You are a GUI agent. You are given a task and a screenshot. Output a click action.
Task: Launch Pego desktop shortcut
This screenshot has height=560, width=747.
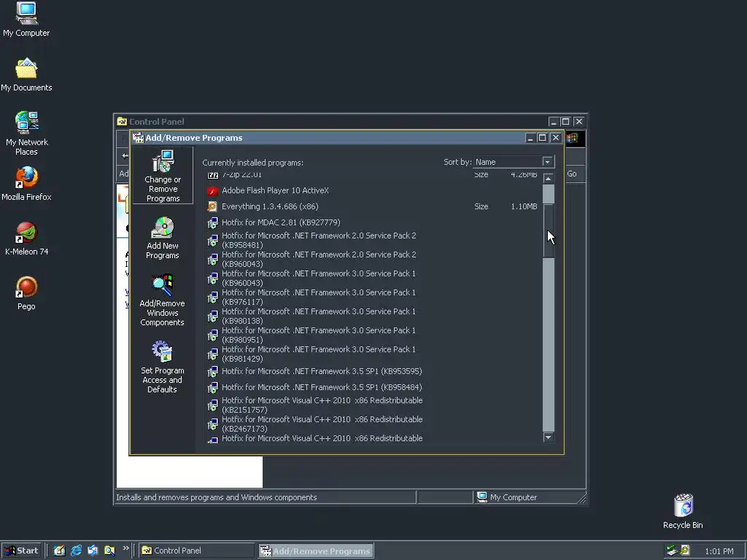[x=26, y=293]
